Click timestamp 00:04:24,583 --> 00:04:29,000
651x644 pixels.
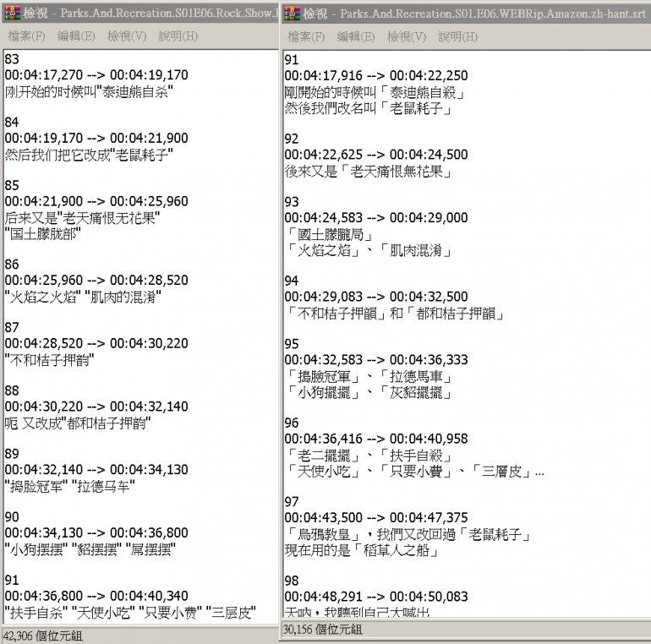pos(376,217)
